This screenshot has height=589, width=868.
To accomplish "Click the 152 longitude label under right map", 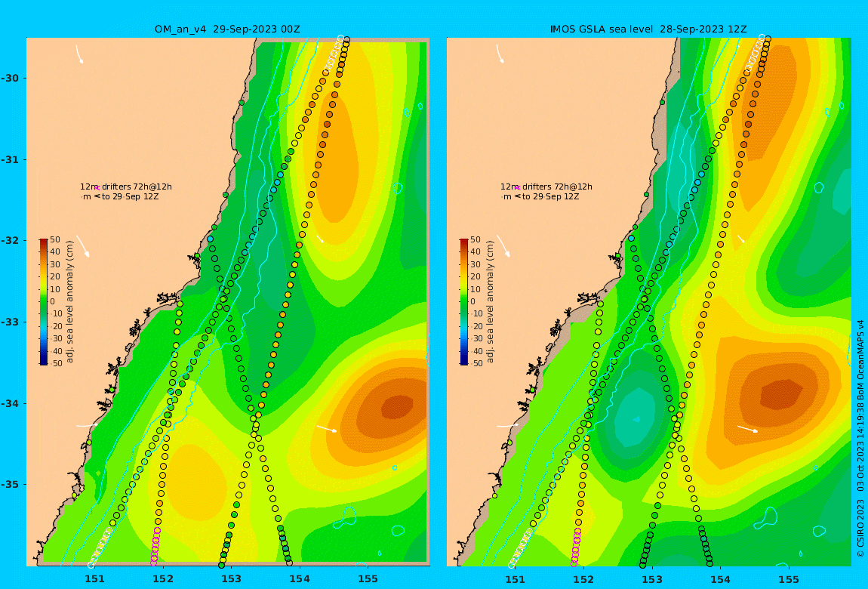I will (583, 579).
